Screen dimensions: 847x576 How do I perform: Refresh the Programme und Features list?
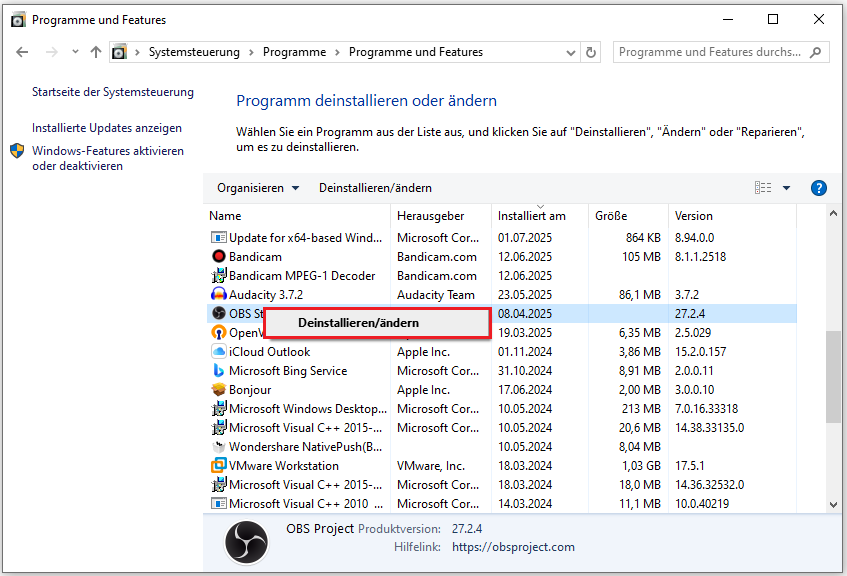[x=591, y=52]
